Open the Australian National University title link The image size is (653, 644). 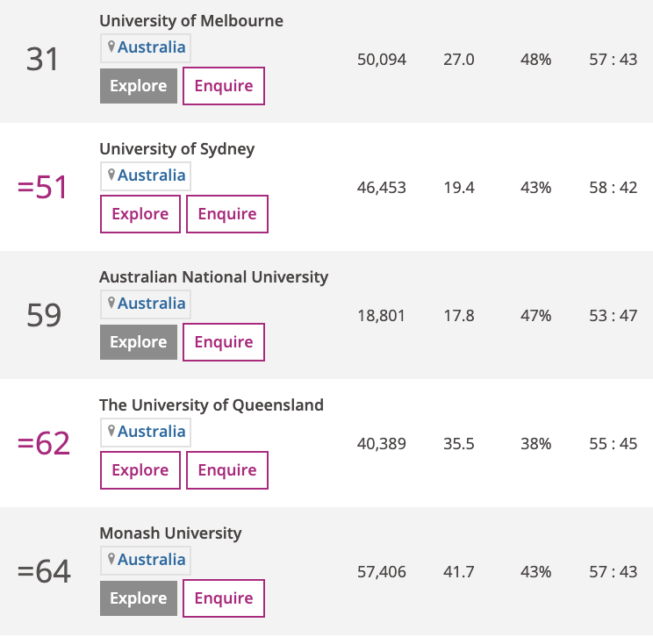pyautogui.click(x=213, y=277)
